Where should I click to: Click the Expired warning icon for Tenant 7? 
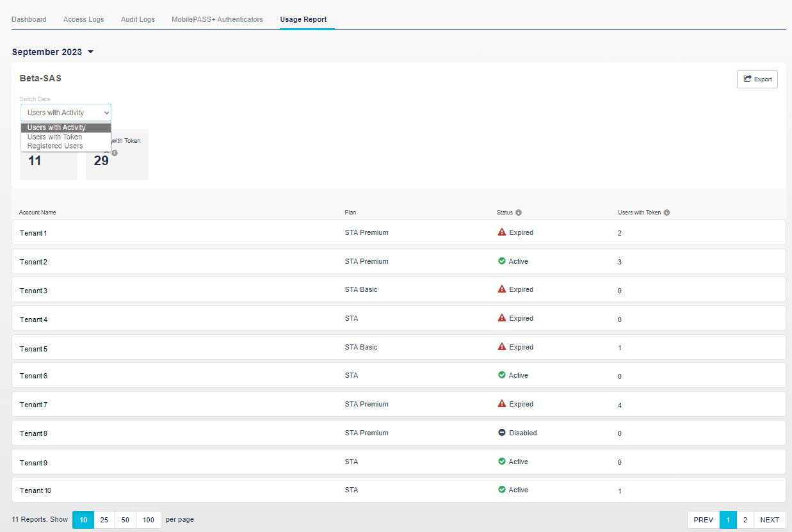[502, 404]
